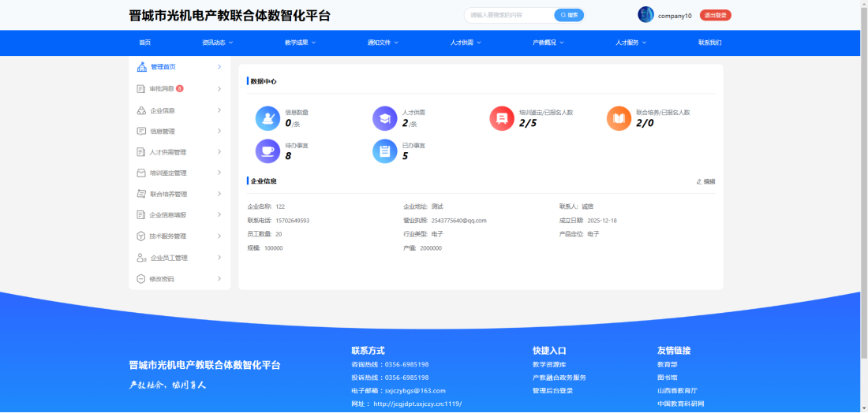Click the blue 搜索 search button
Image resolution: width=868 pixels, height=413 pixels.
(x=569, y=15)
